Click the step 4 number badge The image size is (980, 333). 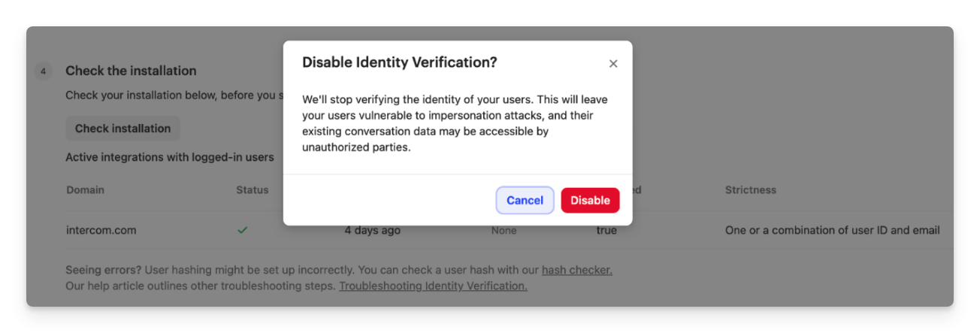(44, 71)
